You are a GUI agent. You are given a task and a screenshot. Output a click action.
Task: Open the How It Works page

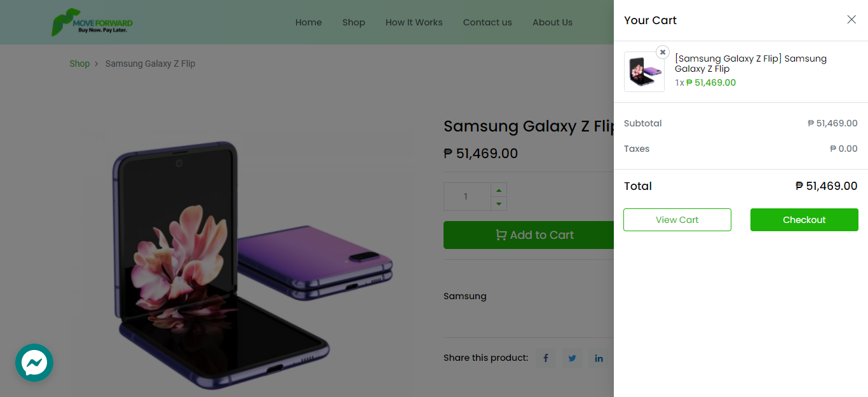[x=414, y=22]
